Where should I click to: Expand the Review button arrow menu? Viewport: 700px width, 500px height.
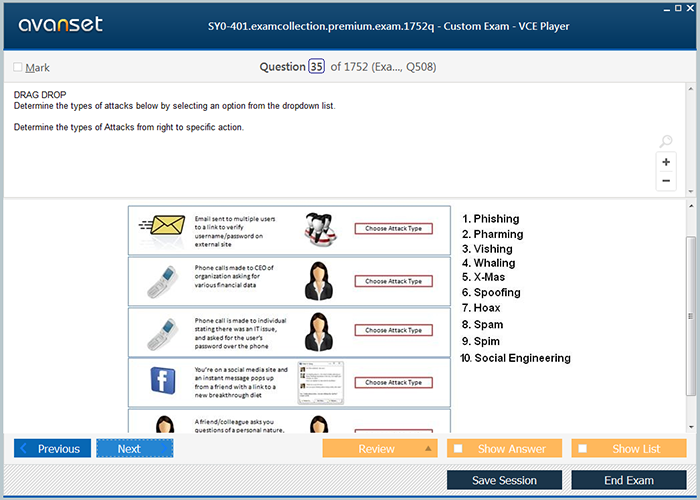coord(429,449)
